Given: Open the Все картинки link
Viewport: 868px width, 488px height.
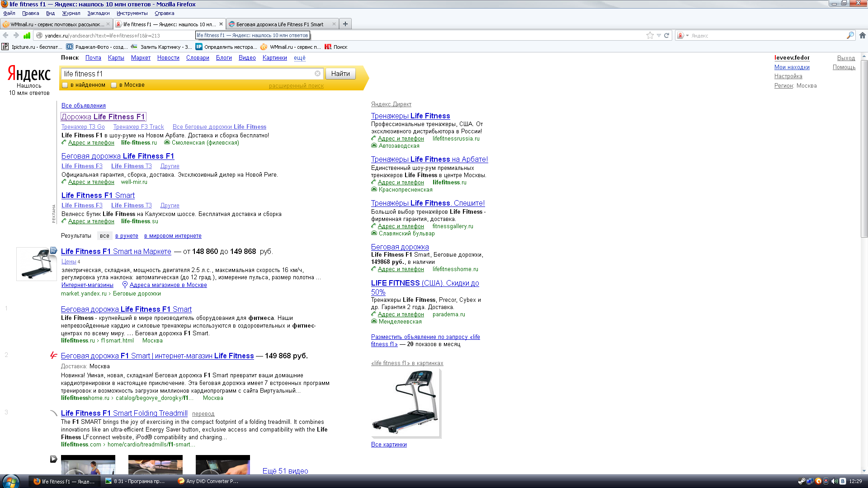Looking at the screenshot, I should coord(389,445).
